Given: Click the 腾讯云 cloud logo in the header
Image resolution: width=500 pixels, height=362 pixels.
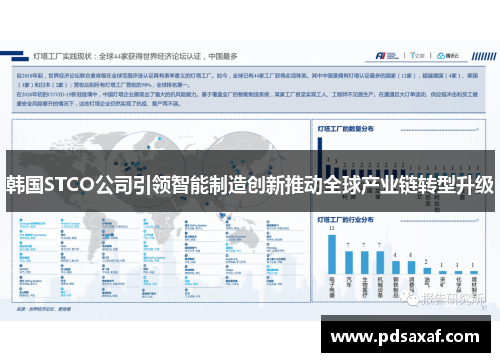Looking at the screenshot, I should 448,56.
